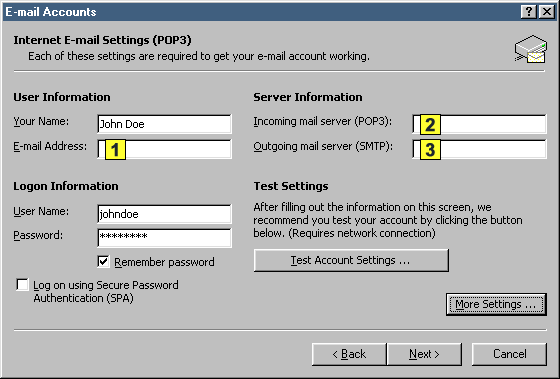Enable Log on using Secure Password Authentication
The image size is (560, 379).
[x=22, y=285]
